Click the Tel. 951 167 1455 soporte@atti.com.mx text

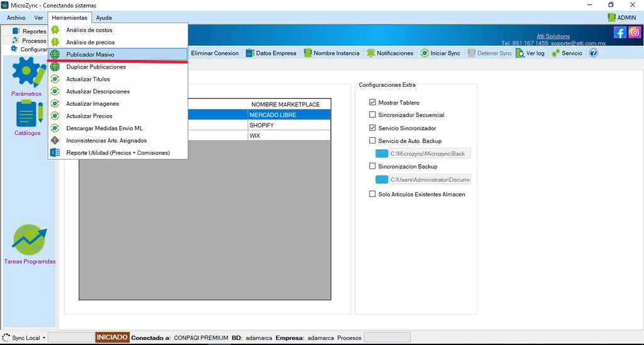[553, 43]
